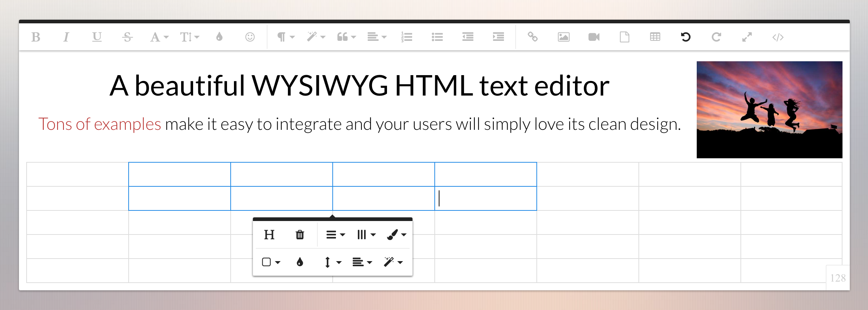Expand the table column options dropdown
Viewport: 868px width, 310px height.
(366, 235)
